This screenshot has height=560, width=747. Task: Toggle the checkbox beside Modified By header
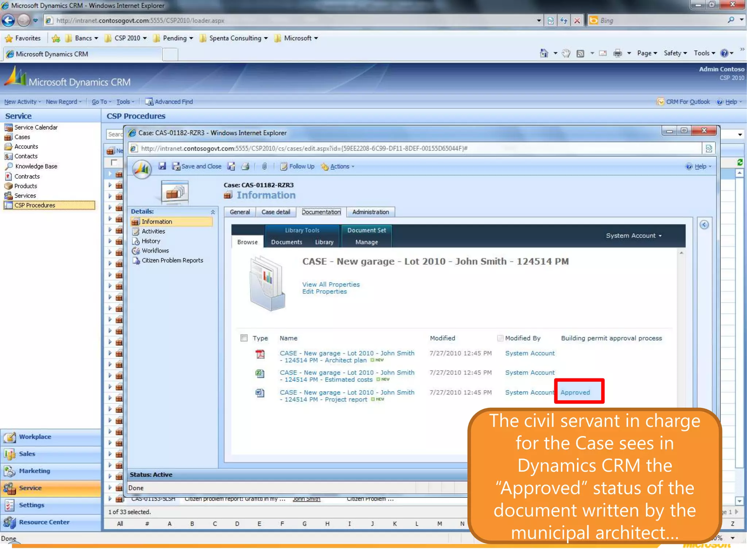500,338
